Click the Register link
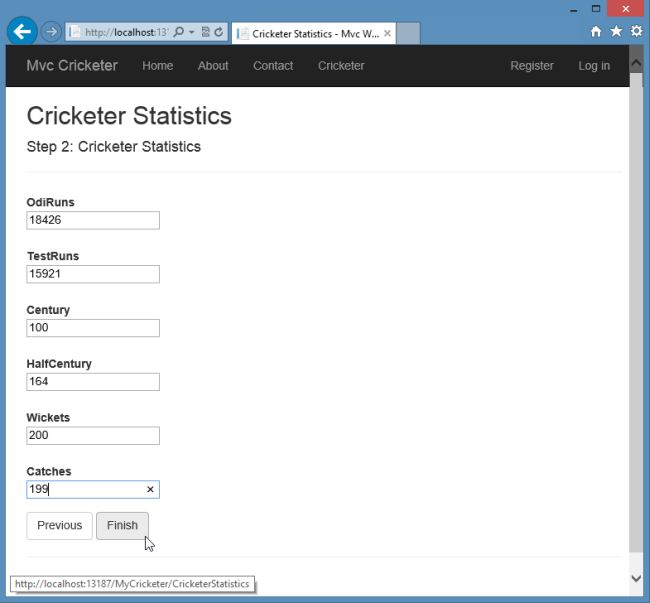Screen dimensions: 650x603 click(x=532, y=65)
